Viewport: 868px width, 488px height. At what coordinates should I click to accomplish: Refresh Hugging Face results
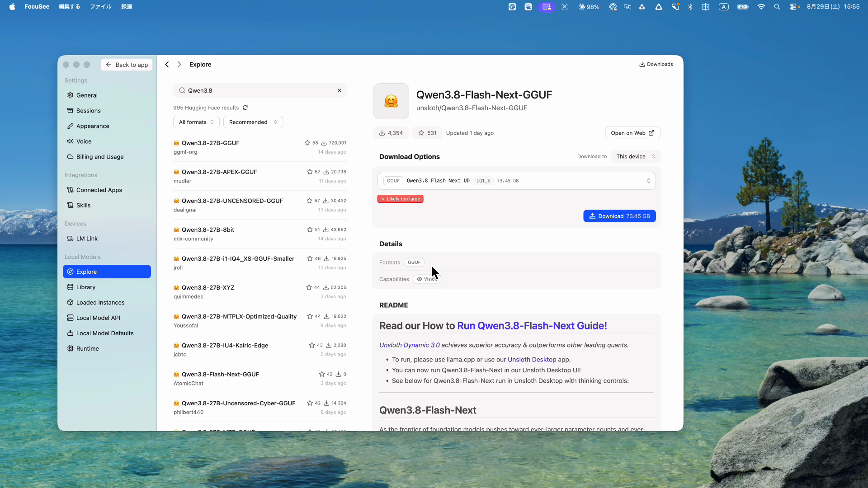pos(245,108)
